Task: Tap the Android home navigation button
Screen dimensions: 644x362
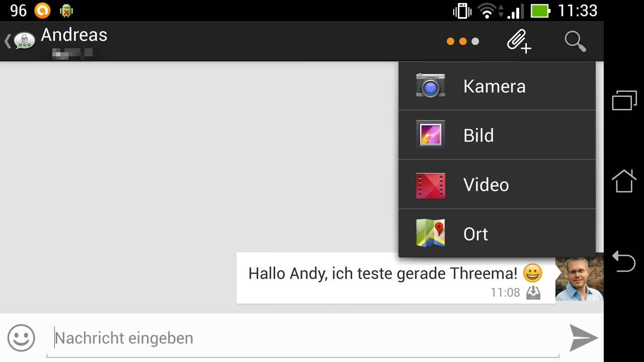Action: tap(624, 180)
